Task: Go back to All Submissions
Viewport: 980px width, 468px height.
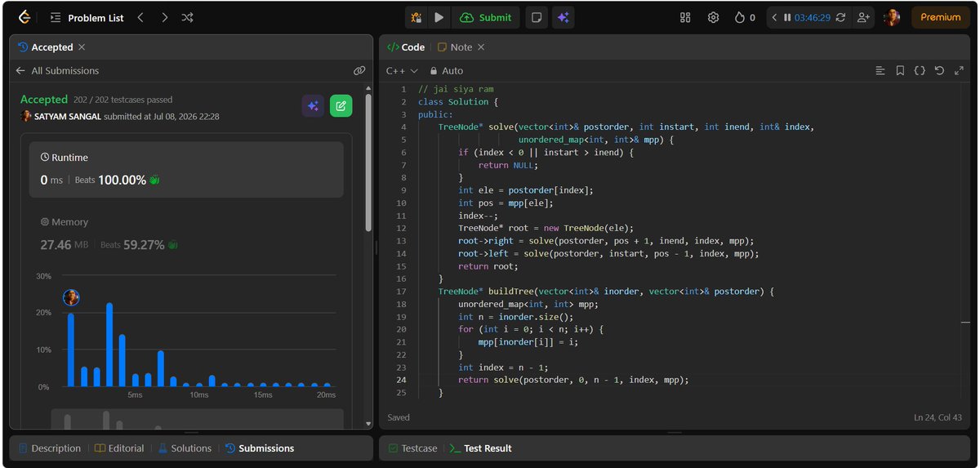Action: pyautogui.click(x=57, y=71)
